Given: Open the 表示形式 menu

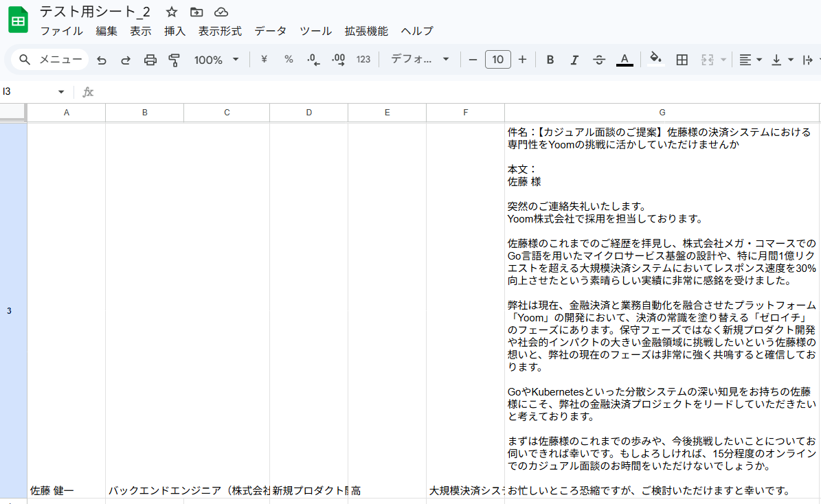Looking at the screenshot, I should [220, 31].
